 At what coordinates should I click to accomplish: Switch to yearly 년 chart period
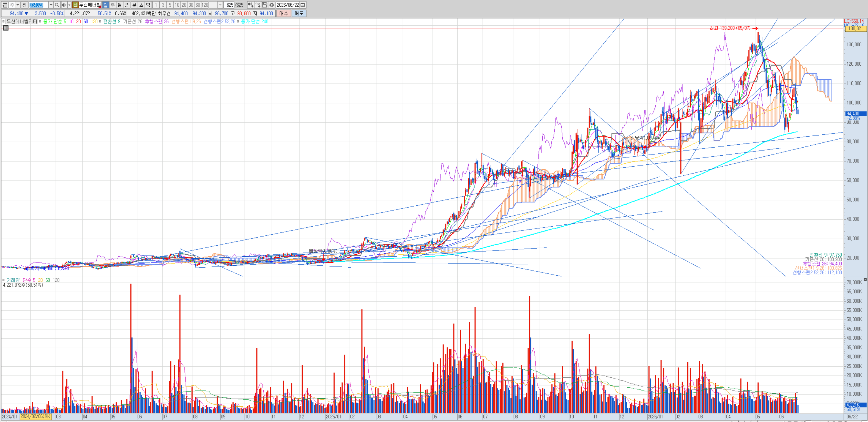pyautogui.click(x=126, y=5)
